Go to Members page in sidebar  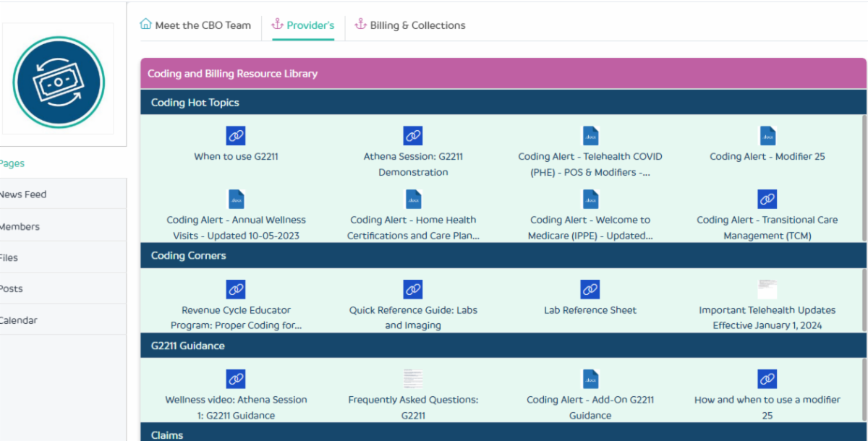tap(20, 226)
